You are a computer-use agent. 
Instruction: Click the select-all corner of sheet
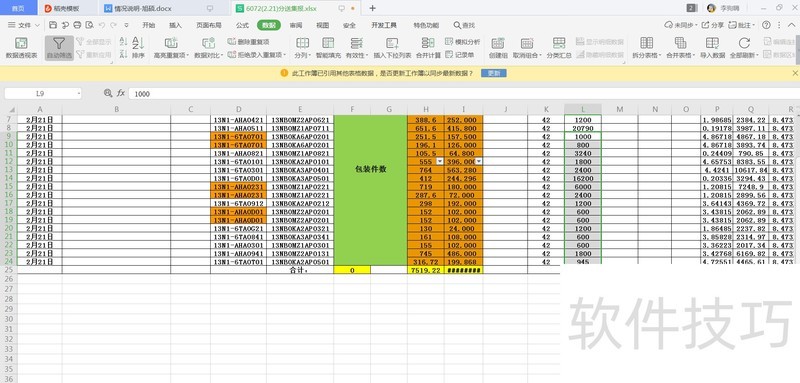point(9,109)
